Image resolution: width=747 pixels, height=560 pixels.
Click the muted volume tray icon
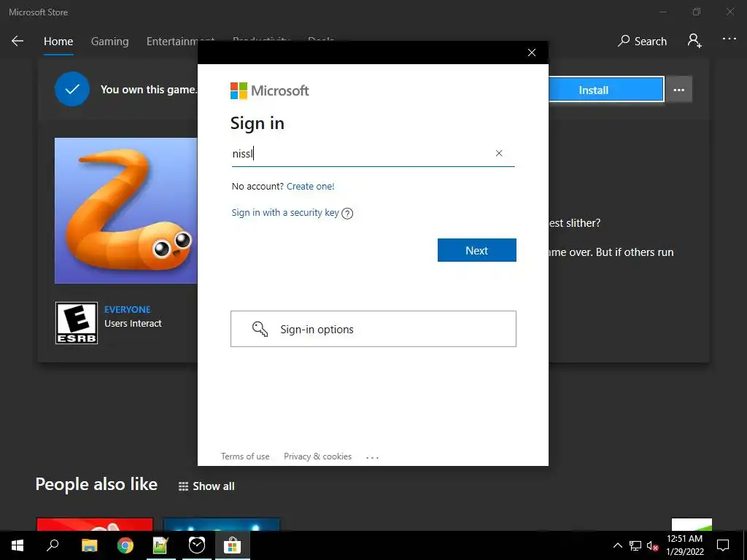tap(652, 545)
